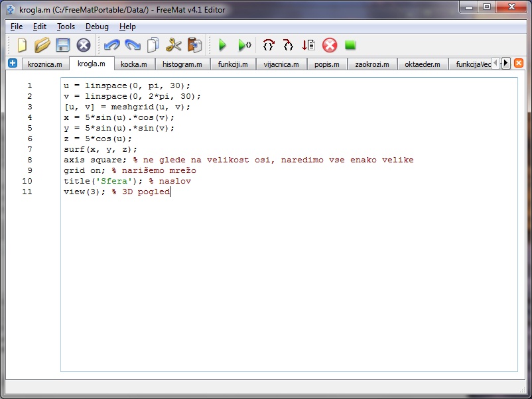Switch to the kroznica.m tab
Screen dimensions: 532x399
(x=45, y=64)
